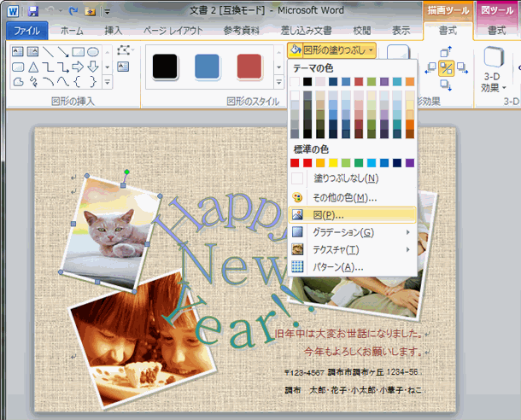Image resolution: width=521 pixels, height=420 pixels.
Task: Switch to the 挿入 tab
Action: (x=114, y=31)
